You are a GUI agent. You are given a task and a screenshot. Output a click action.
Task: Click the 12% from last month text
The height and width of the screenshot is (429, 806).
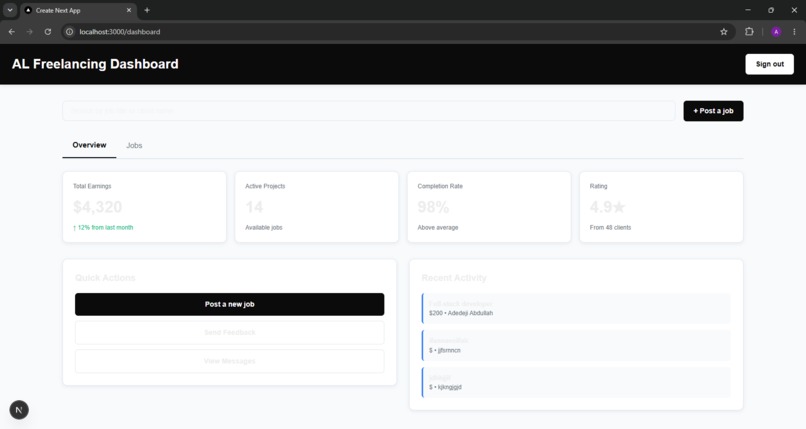(103, 228)
